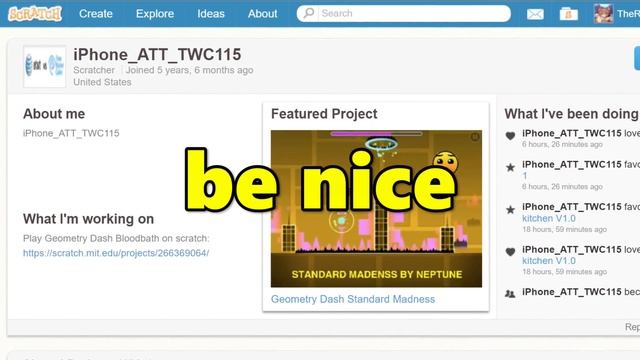Click the 'About me' heading
The image size is (640, 360).
54,114
